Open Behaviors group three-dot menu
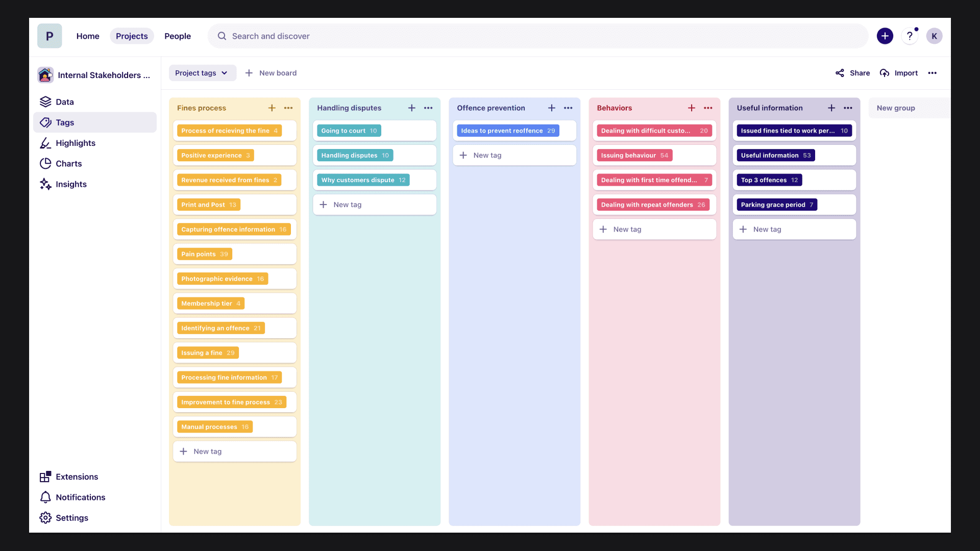Viewport: 980px width, 551px height. pos(708,108)
